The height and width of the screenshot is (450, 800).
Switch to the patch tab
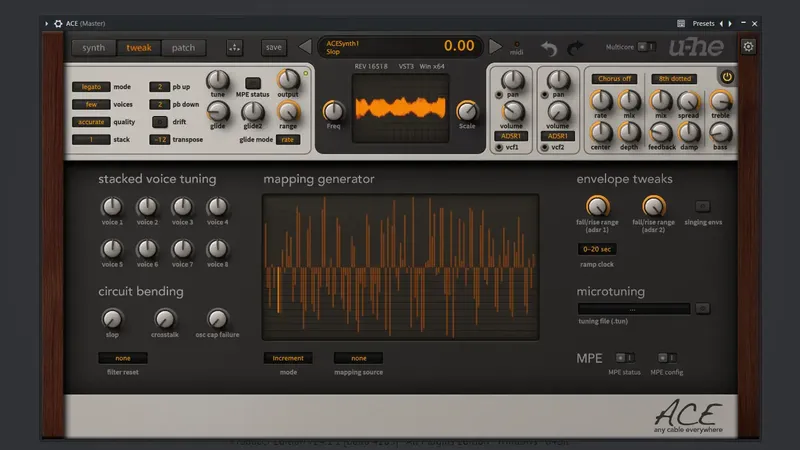(x=183, y=47)
